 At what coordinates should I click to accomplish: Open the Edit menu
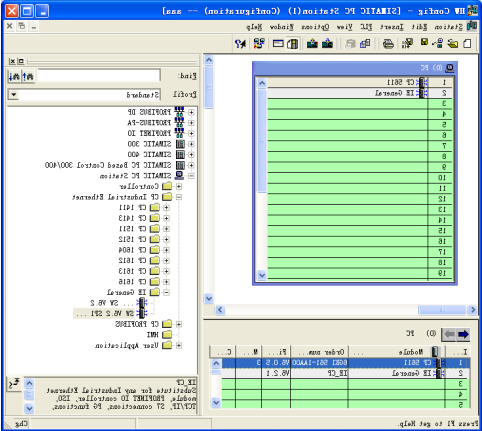(x=419, y=27)
